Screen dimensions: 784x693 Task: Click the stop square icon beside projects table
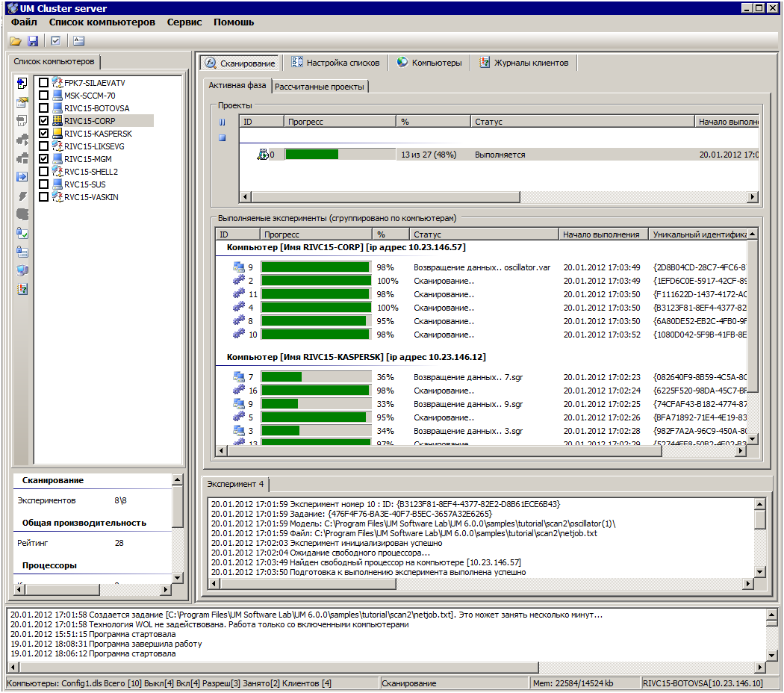click(x=223, y=138)
